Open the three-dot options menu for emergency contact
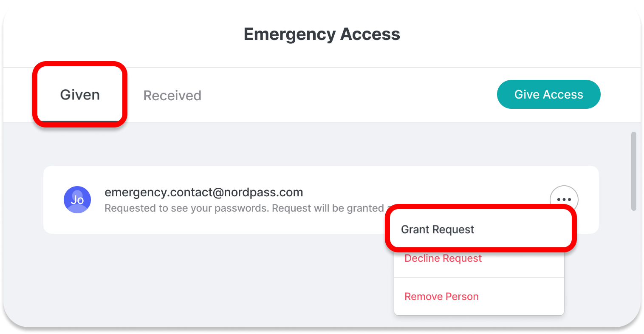This screenshot has height=334, width=644. pos(564,199)
